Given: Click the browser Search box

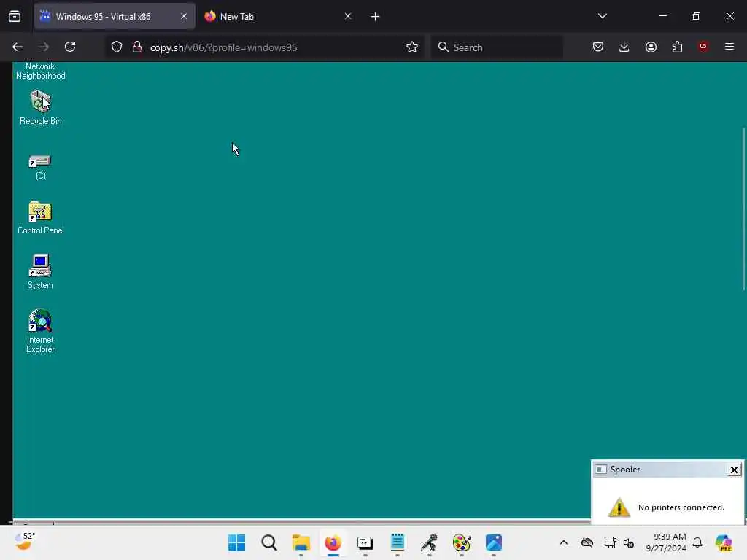Looking at the screenshot, I should (497, 47).
